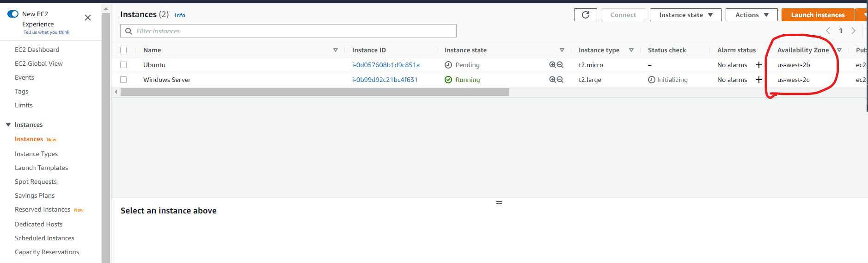Click the panel resize handle icon
Image resolution: width=868 pixels, height=263 pixels.
[499, 203]
